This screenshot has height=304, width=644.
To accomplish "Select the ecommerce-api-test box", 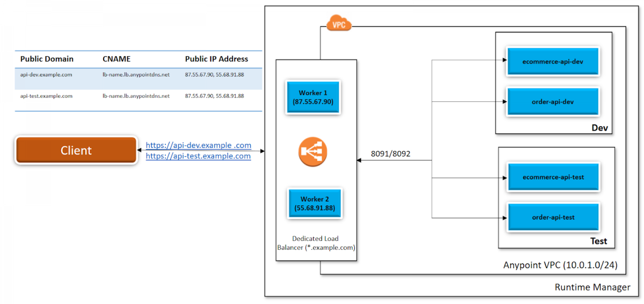I will (553, 177).
